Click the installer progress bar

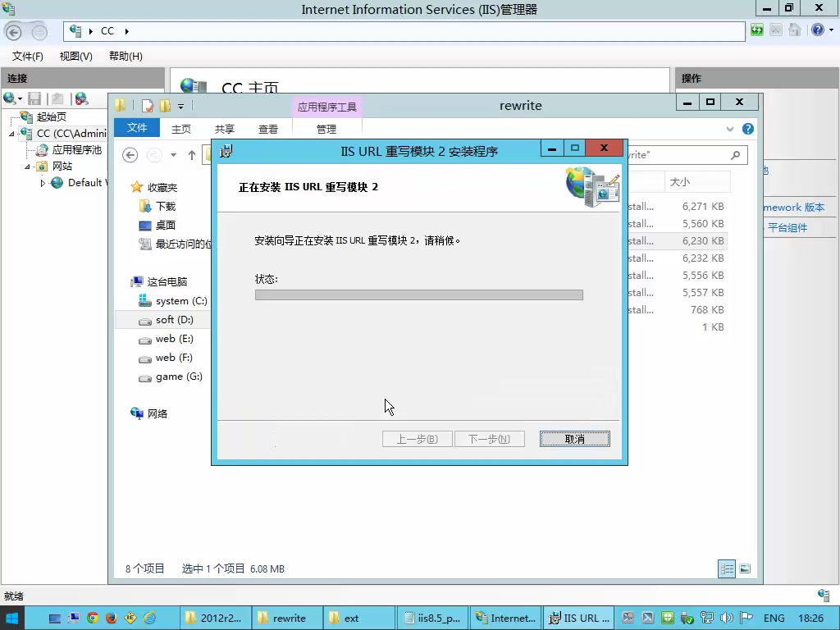click(419, 295)
